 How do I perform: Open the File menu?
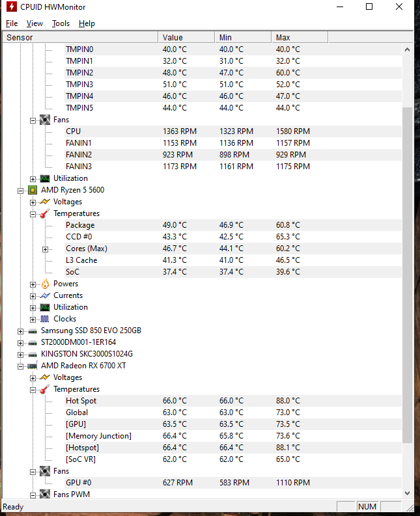12,23
